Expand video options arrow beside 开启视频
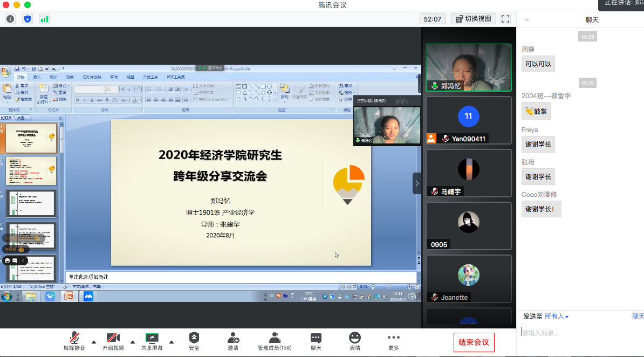This screenshot has width=644, height=357. point(133,342)
